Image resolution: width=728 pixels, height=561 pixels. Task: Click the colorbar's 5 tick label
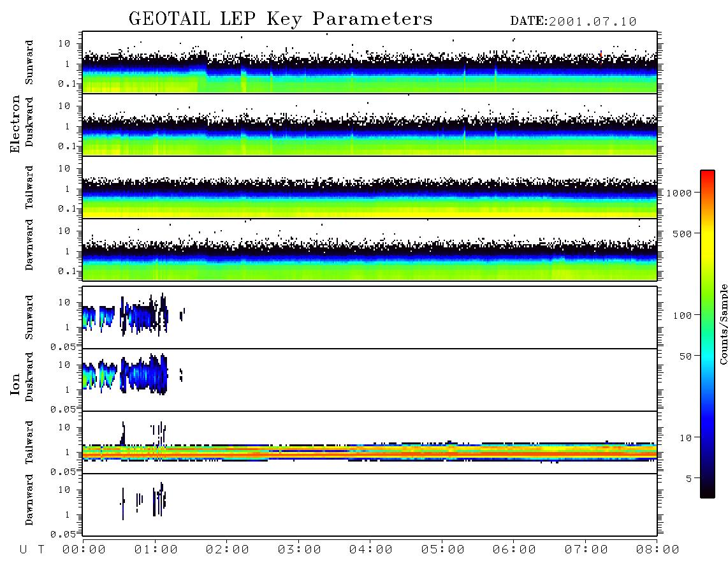coord(689,478)
